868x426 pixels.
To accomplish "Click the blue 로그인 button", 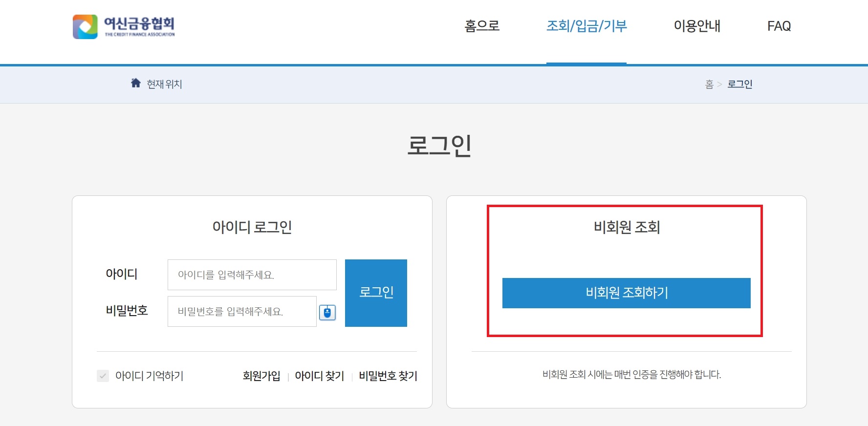I will (376, 293).
